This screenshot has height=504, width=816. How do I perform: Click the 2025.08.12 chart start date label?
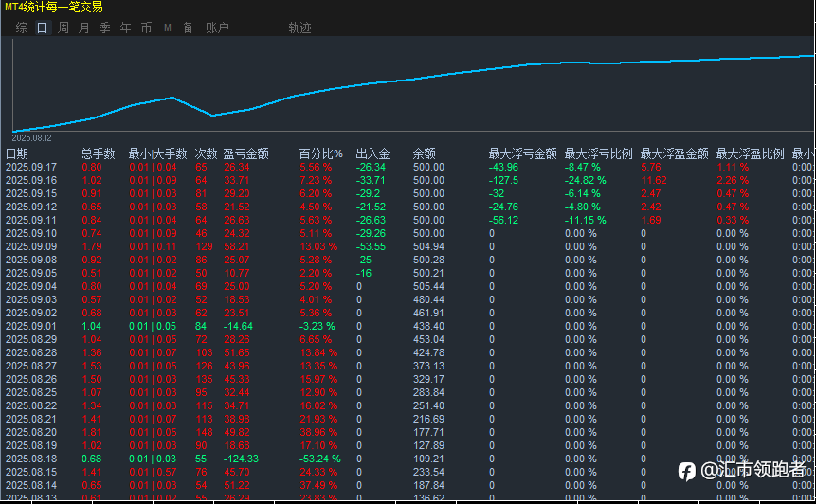(x=31, y=137)
